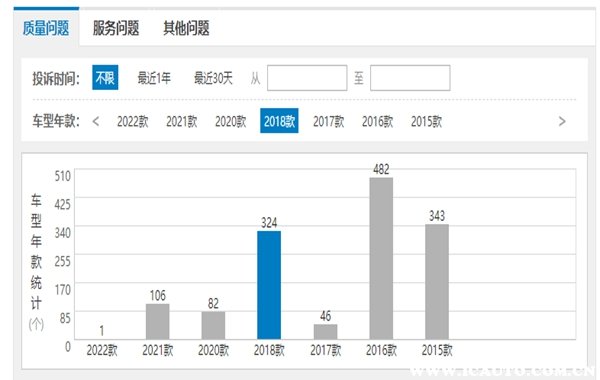Select the highlighted 2018款 year filter

click(x=279, y=121)
